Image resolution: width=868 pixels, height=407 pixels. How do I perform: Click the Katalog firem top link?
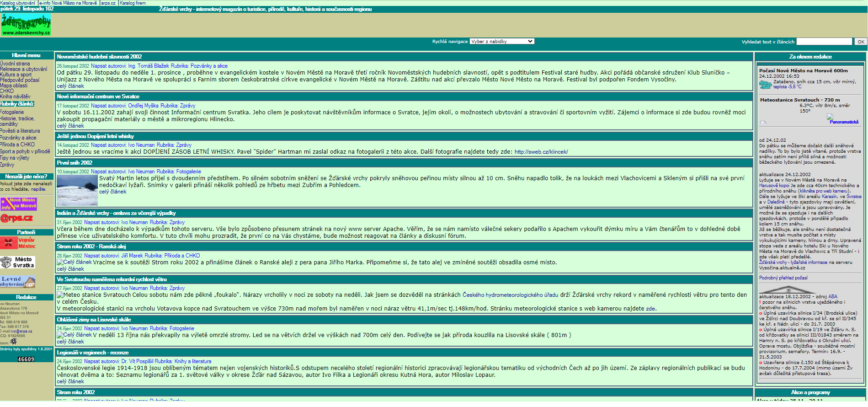(133, 3)
